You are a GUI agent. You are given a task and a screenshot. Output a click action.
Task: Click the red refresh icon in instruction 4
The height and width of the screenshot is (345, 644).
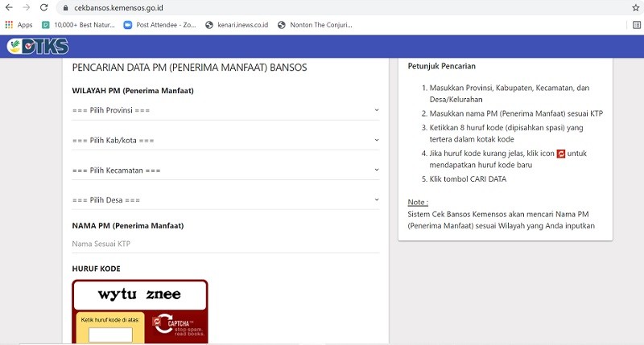[561, 154]
